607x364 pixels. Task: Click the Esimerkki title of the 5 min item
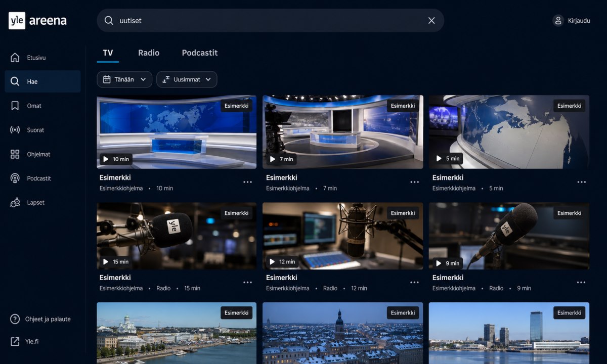[x=448, y=177]
